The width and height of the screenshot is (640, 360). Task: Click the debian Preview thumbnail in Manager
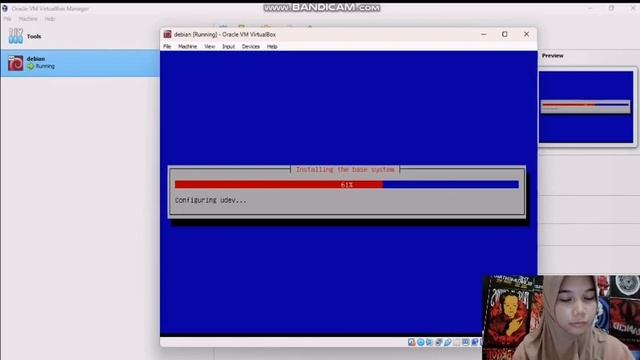click(x=586, y=107)
